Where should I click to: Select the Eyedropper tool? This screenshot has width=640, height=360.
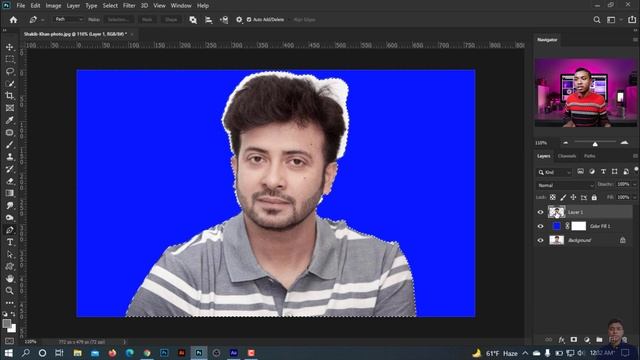pyautogui.click(x=9, y=120)
